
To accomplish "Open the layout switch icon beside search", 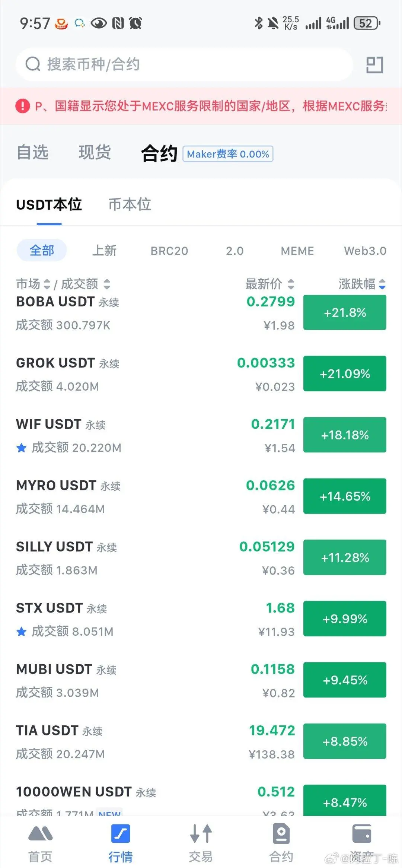I will 374,65.
